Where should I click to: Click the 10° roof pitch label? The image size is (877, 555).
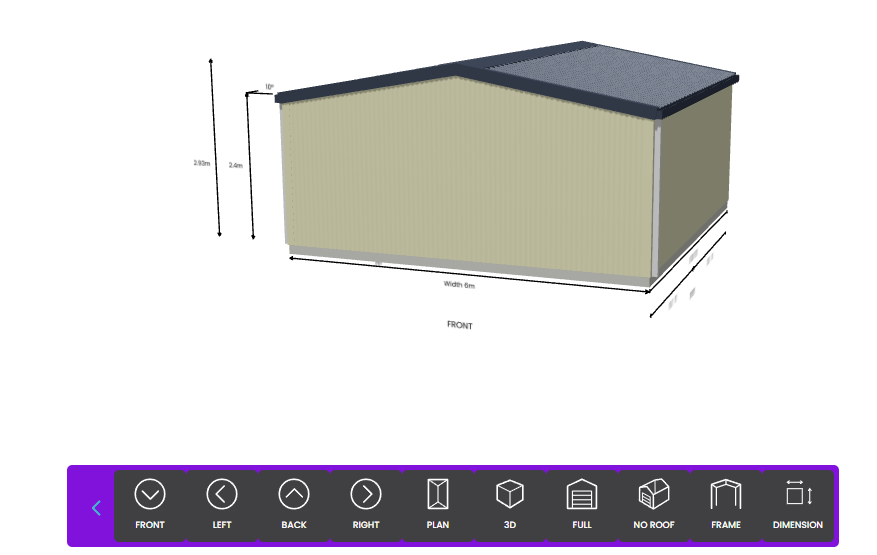pyautogui.click(x=270, y=87)
